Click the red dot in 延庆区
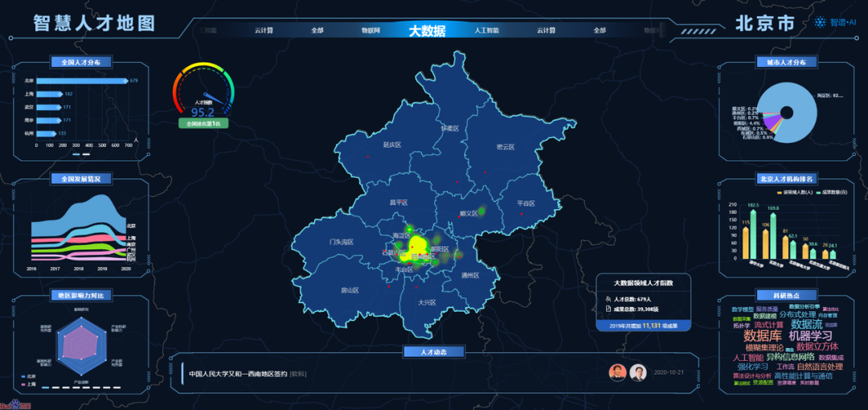 pos(367,158)
